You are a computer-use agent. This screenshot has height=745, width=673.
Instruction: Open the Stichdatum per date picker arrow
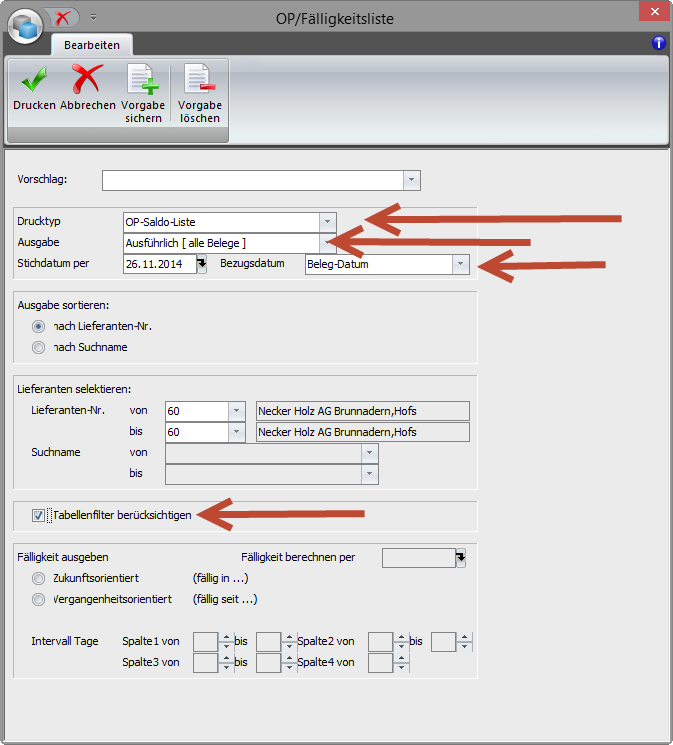click(x=202, y=264)
